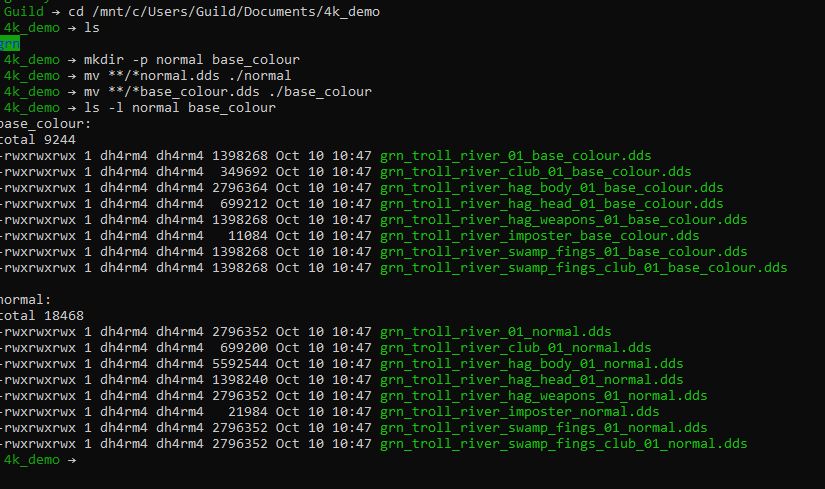Click grn_troll_river_club_01_normal.dds filename
The image size is (825, 489).
[516, 348]
